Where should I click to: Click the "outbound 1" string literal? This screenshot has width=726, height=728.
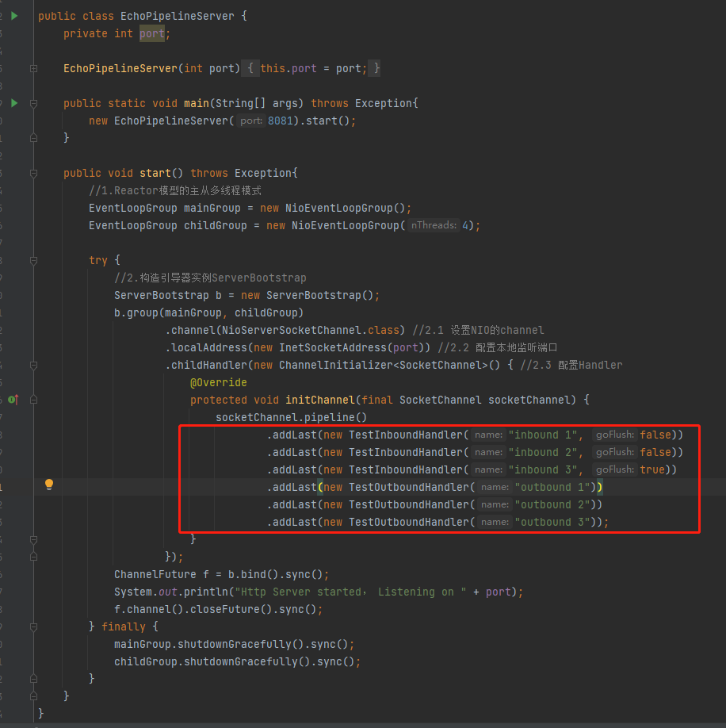[552, 487]
